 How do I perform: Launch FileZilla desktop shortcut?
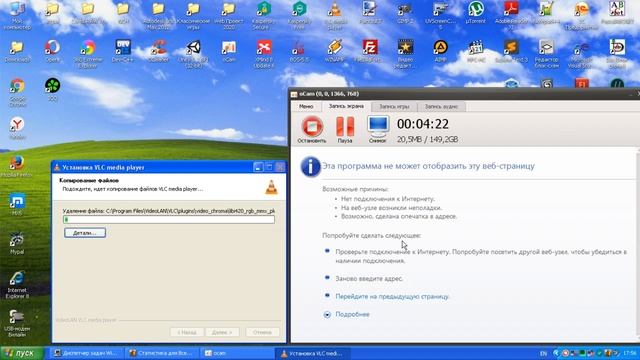click(x=370, y=51)
